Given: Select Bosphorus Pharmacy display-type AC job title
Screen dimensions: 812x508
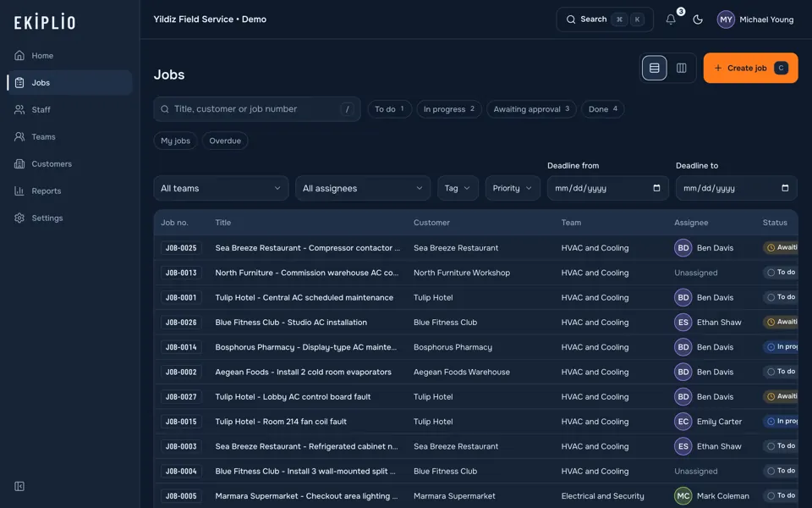Looking at the screenshot, I should (306, 347).
